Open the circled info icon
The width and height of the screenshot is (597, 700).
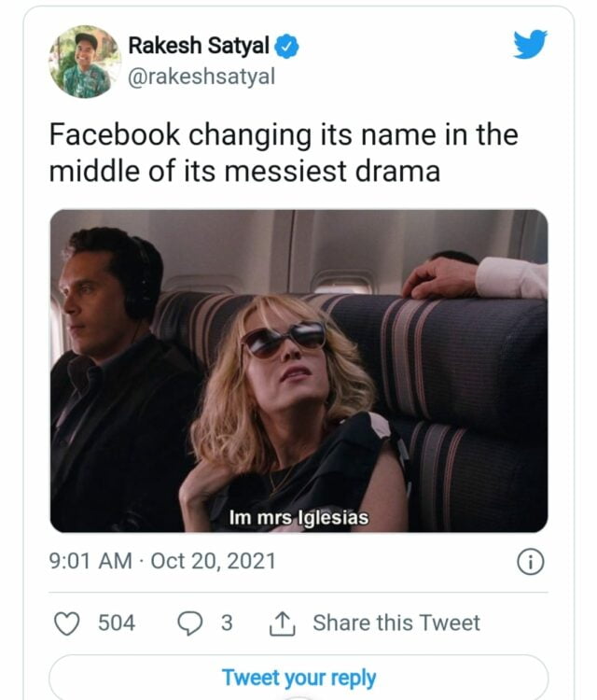point(530,562)
